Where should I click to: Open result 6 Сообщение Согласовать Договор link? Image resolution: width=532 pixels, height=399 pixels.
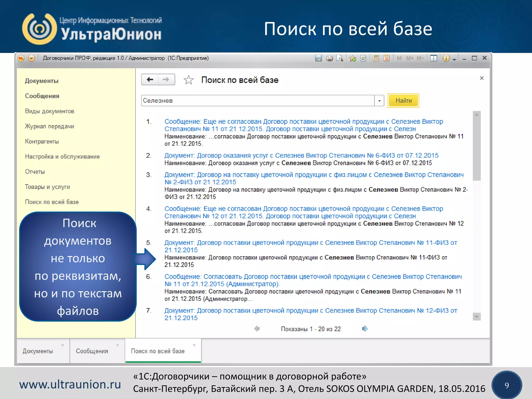(313, 280)
